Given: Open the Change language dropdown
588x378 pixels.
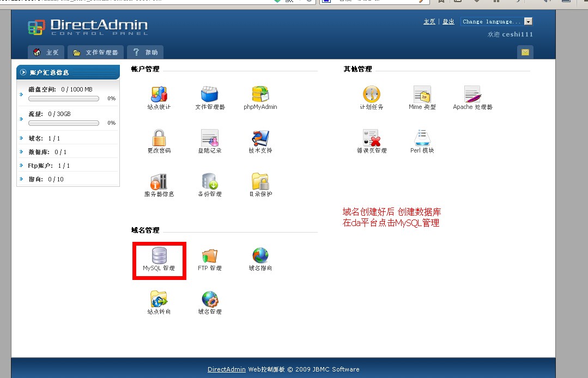Looking at the screenshot, I should coord(496,21).
